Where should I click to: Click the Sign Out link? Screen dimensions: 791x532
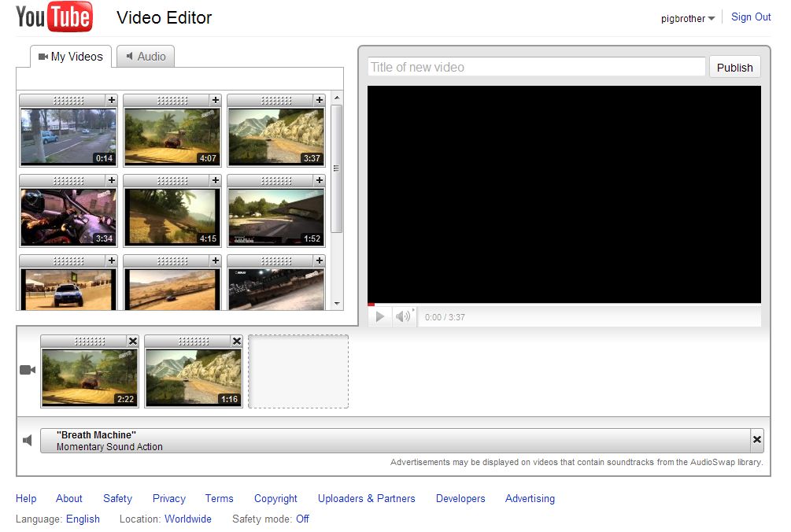(751, 17)
